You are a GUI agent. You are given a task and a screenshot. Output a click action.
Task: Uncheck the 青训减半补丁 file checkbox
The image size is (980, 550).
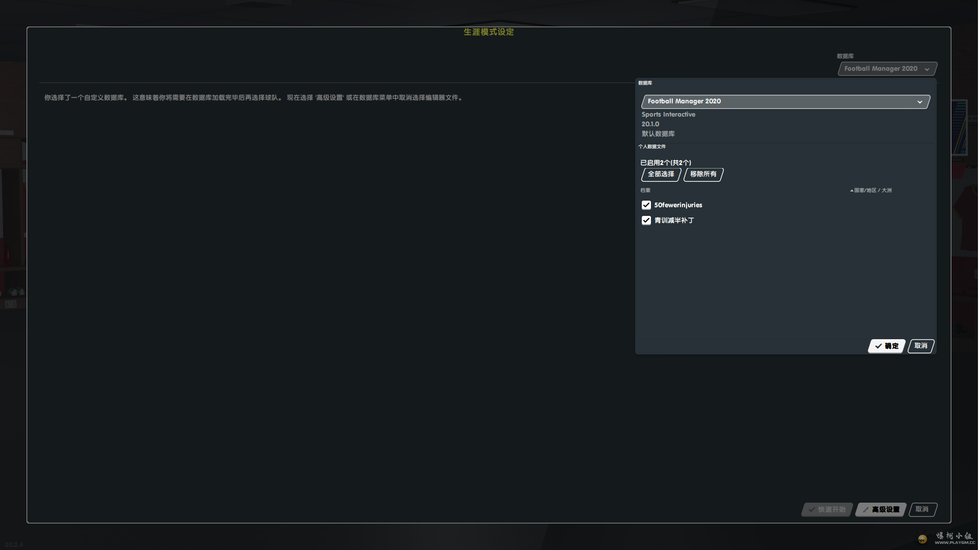coord(647,221)
